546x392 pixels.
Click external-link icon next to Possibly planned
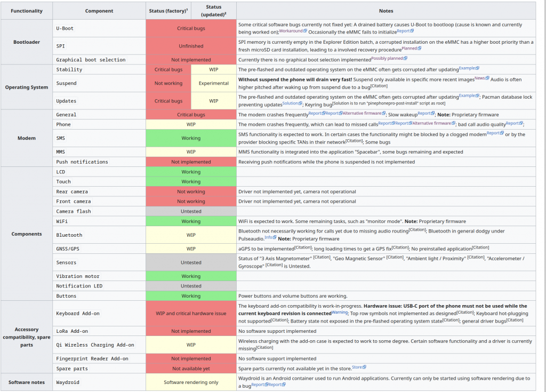click(x=405, y=58)
